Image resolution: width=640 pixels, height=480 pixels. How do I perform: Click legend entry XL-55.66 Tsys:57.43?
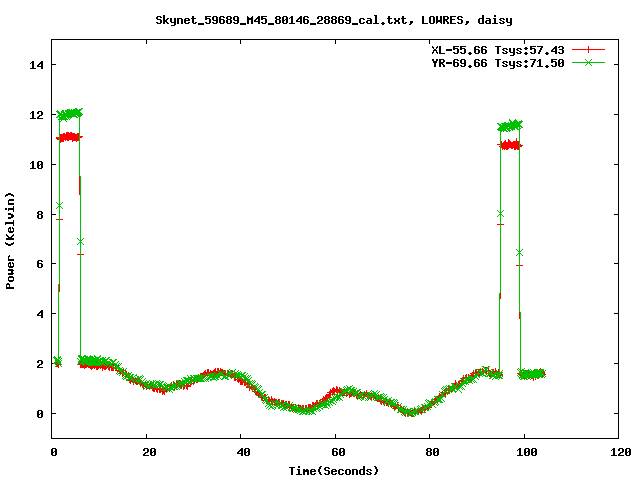tap(498, 50)
